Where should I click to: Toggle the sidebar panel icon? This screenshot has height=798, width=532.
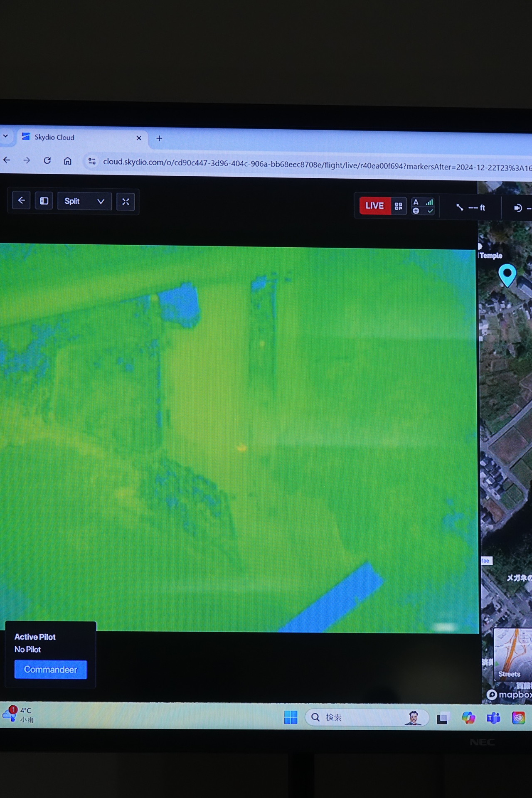44,201
